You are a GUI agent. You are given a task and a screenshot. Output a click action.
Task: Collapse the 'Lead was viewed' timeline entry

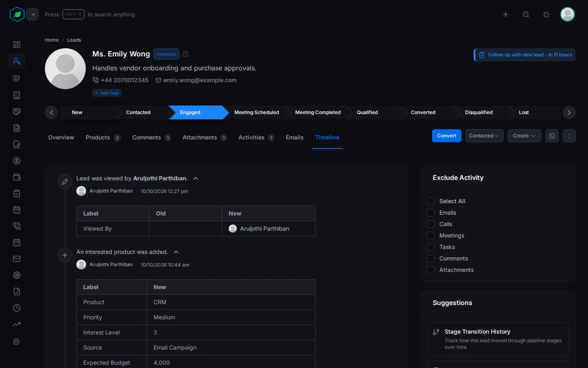coord(196,178)
